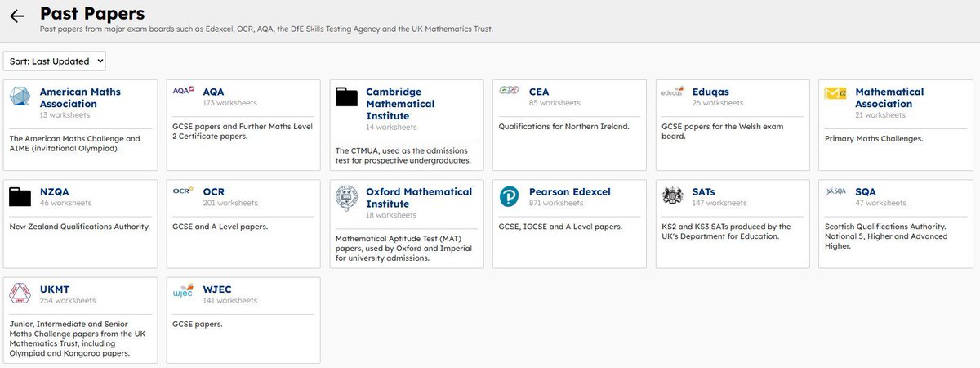Viewport: 980px width, 368px height.
Task: Click the '21 worksheets' count text
Action: [880, 115]
